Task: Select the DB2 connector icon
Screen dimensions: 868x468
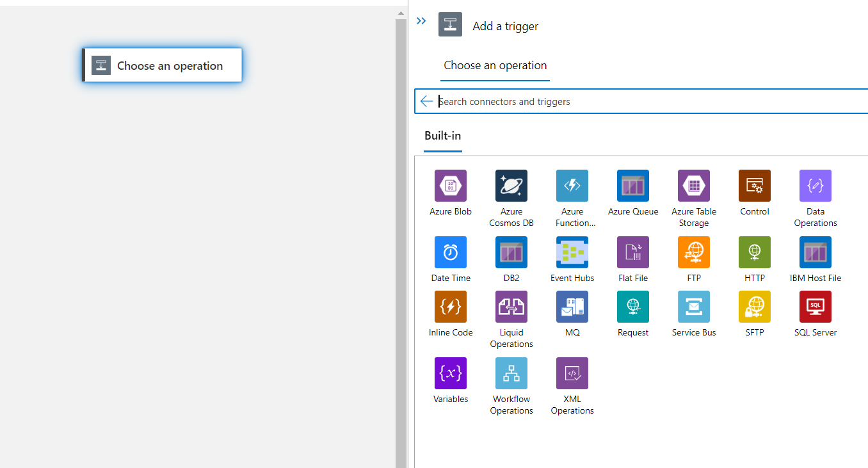Action: click(511, 252)
